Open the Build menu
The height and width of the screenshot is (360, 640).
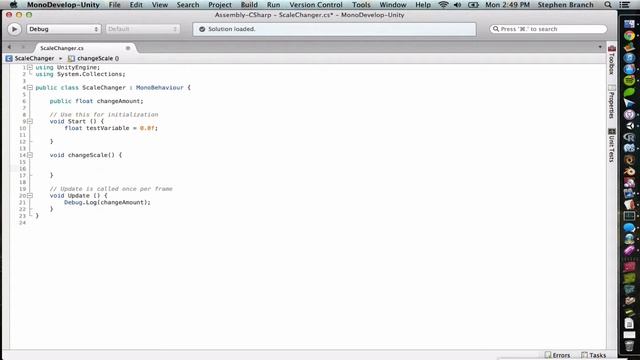click(249, 5)
